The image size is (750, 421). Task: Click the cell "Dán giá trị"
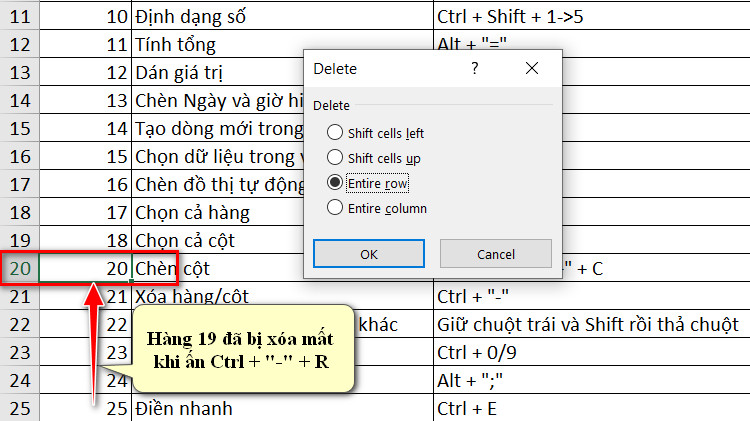pyautogui.click(x=218, y=73)
